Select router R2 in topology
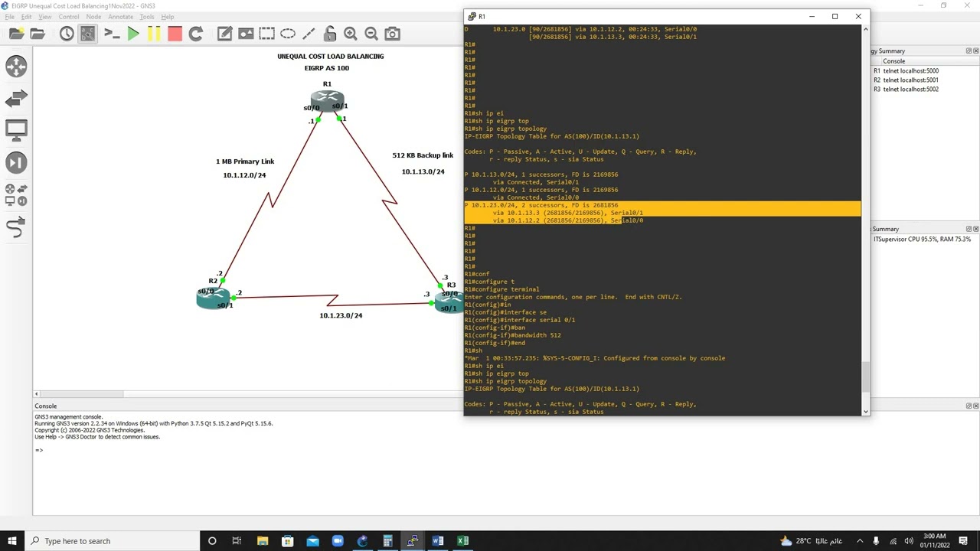The image size is (980, 551). [x=214, y=298]
